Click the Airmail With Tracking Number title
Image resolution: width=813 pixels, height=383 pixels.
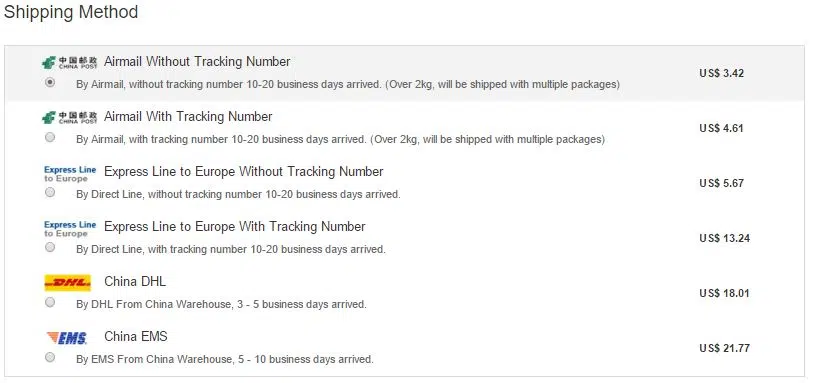[x=188, y=117]
